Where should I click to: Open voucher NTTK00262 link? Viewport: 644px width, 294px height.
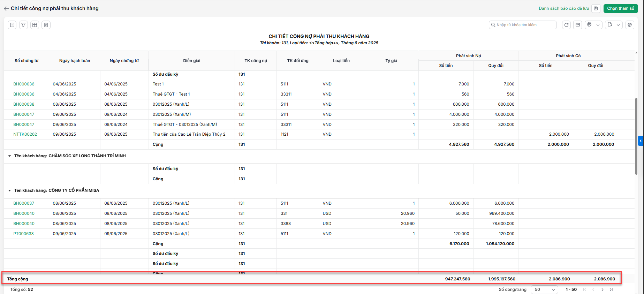pyautogui.click(x=25, y=134)
